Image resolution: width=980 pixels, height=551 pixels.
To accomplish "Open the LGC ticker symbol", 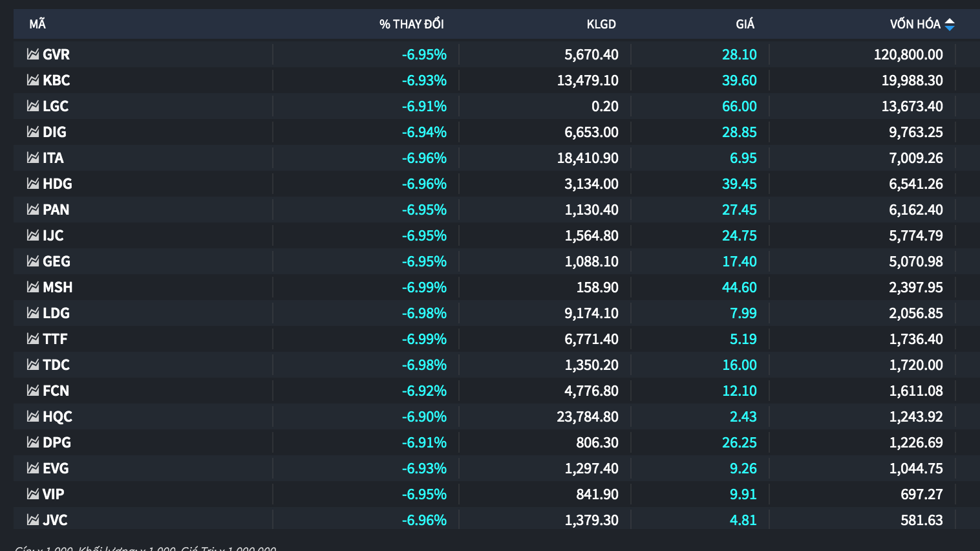I will tap(56, 106).
